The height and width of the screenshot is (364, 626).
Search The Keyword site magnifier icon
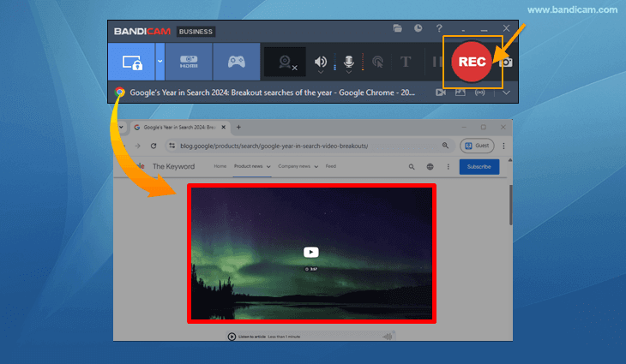click(412, 167)
